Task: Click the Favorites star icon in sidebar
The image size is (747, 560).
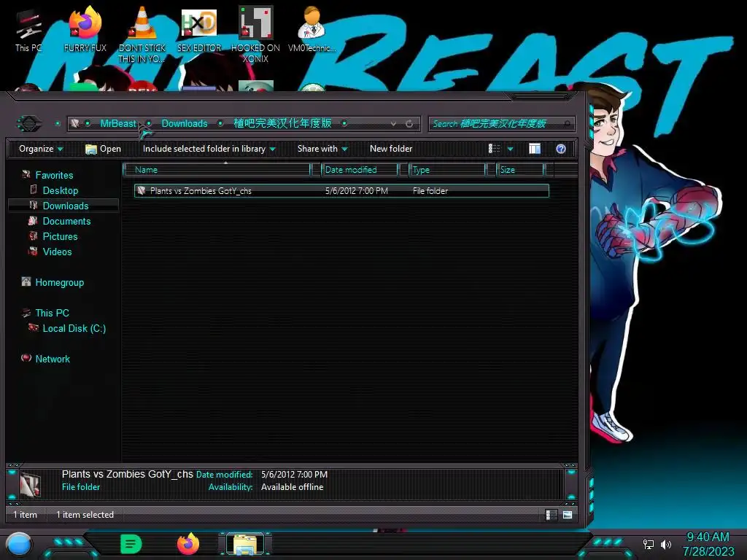Action: [26, 175]
